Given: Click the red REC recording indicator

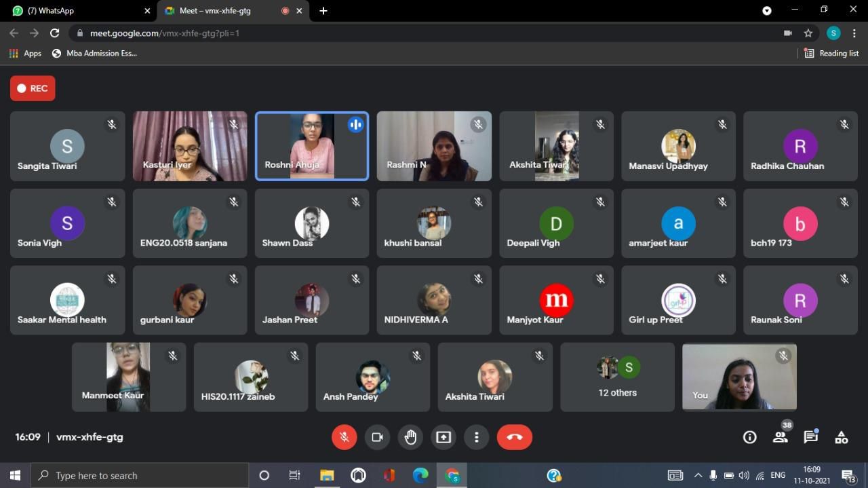Looking at the screenshot, I should 33,88.
